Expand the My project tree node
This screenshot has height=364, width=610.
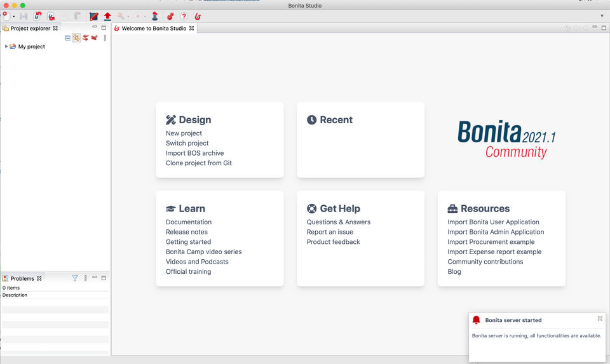coord(6,46)
